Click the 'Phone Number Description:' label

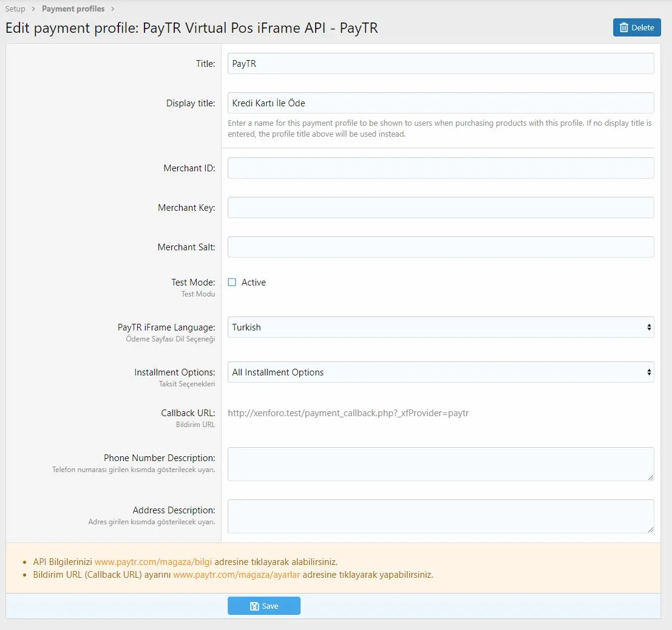(x=160, y=458)
